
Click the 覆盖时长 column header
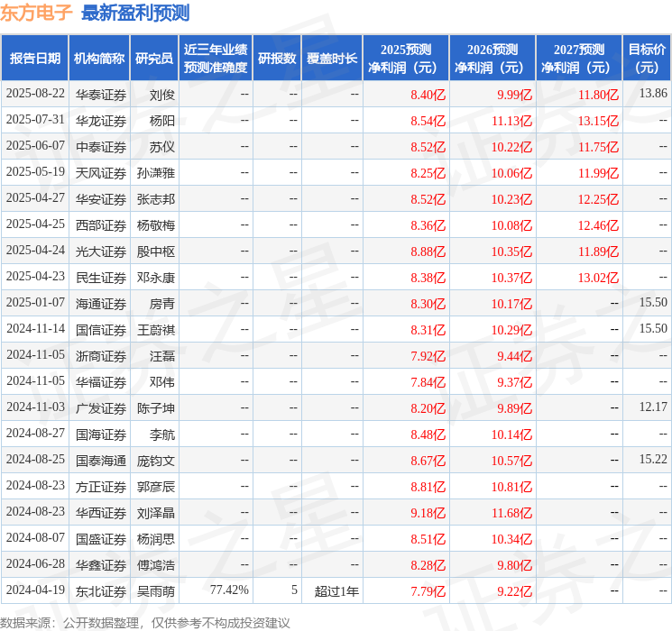(x=332, y=59)
